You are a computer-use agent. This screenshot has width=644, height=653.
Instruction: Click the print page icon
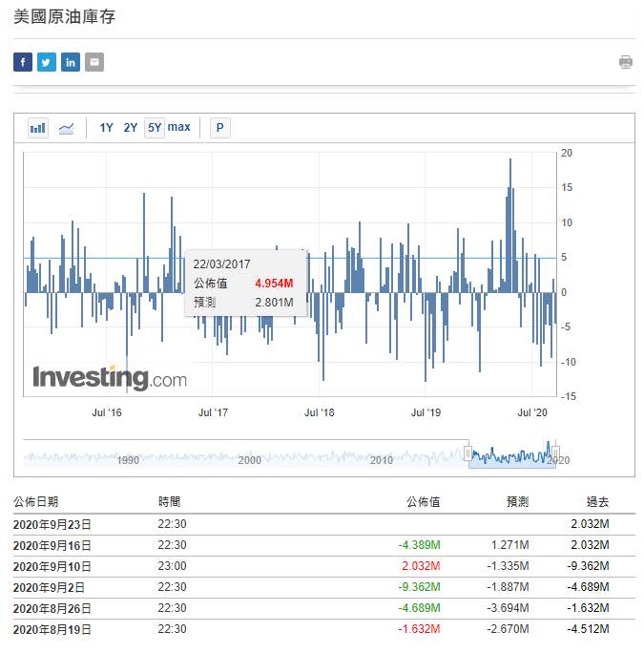[626, 62]
